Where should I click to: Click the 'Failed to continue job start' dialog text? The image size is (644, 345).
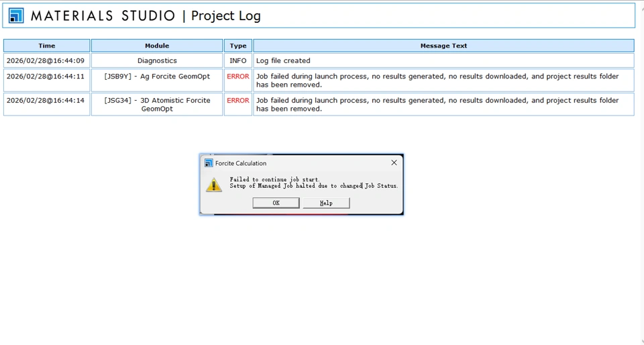[275, 179]
